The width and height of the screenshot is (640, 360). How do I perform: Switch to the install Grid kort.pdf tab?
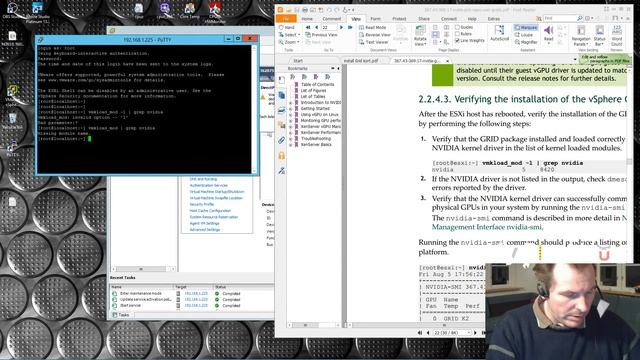pyautogui.click(x=360, y=60)
